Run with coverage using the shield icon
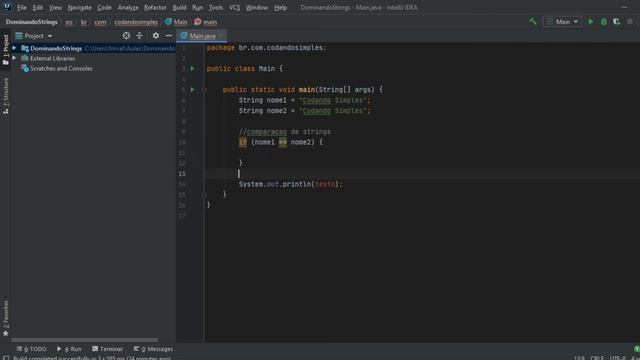This screenshot has height=360, width=640. 617,22
